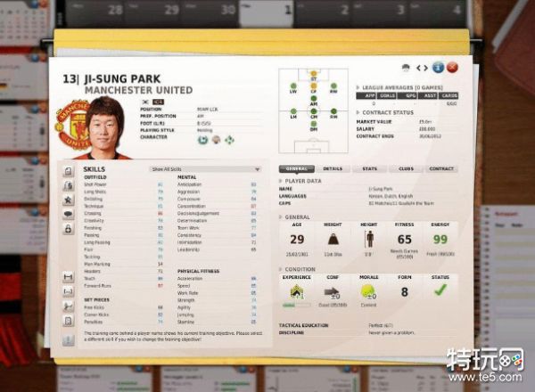Switch to the Clubs tab

pos(406,168)
